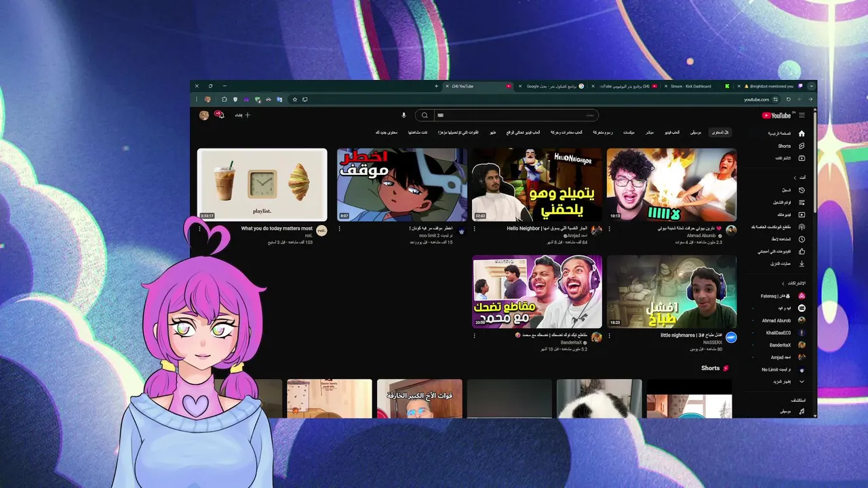
Task: Select the Music filter chip
Action: pyautogui.click(x=696, y=132)
